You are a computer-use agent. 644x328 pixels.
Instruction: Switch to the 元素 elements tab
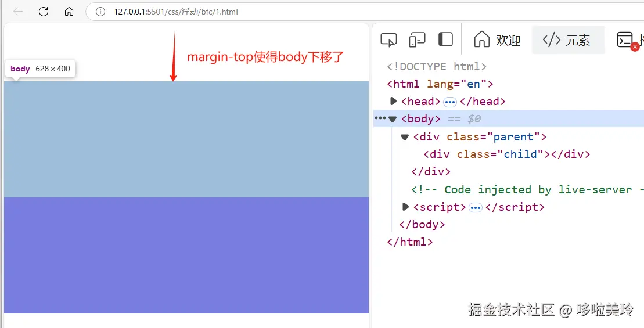[569, 40]
